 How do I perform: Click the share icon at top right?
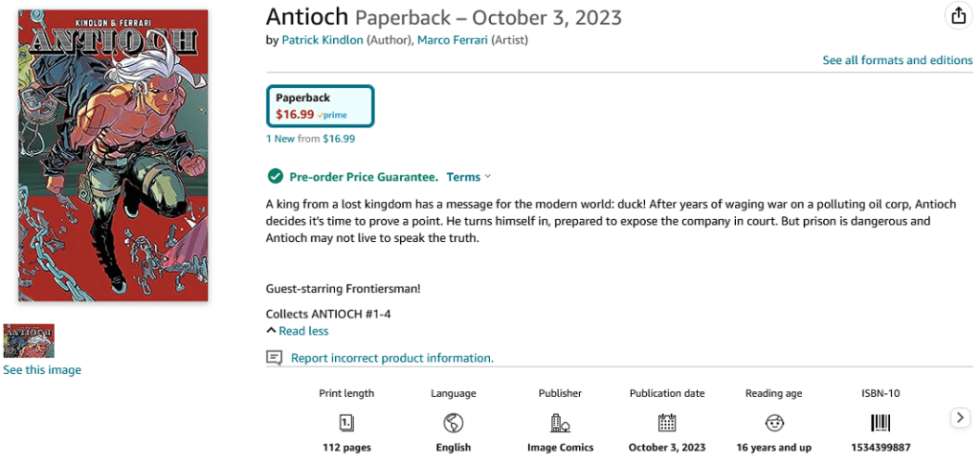coord(957,15)
